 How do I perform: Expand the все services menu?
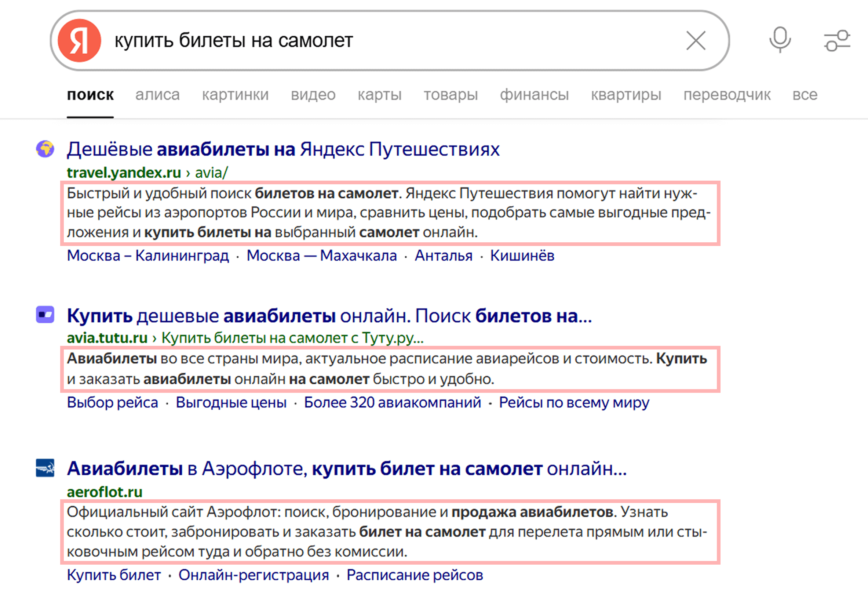tap(805, 95)
